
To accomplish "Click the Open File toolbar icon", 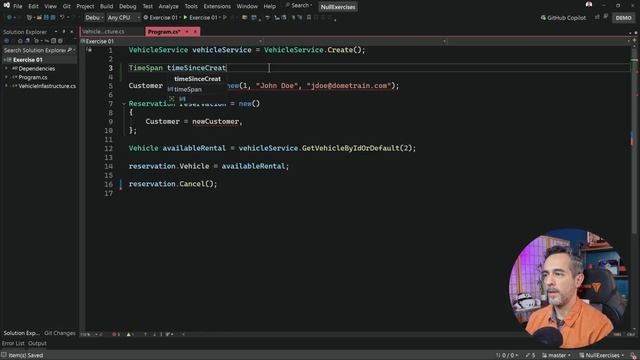I will 39,18.
